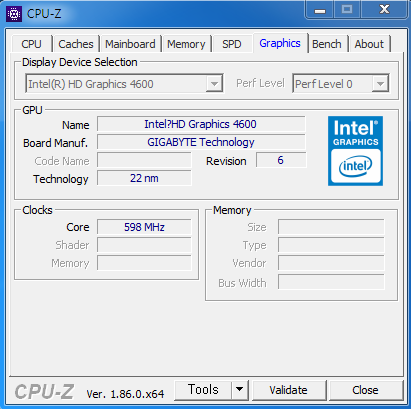Click the 'Revision' label
The width and height of the screenshot is (411, 409).
(226, 161)
